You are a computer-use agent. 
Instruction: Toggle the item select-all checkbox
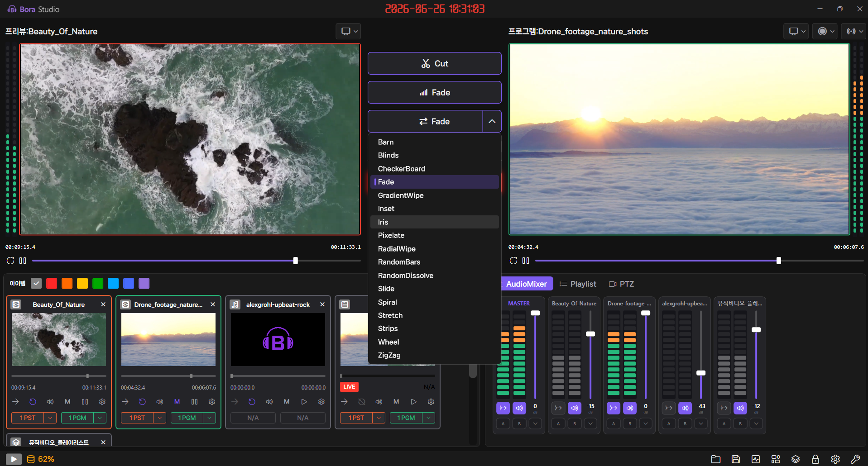pyautogui.click(x=36, y=283)
